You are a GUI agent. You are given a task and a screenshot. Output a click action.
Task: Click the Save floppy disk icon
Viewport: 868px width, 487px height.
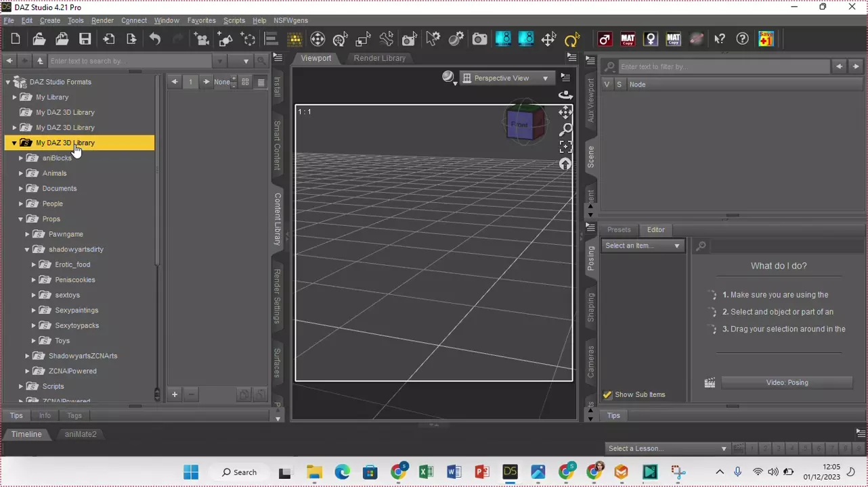click(x=85, y=39)
